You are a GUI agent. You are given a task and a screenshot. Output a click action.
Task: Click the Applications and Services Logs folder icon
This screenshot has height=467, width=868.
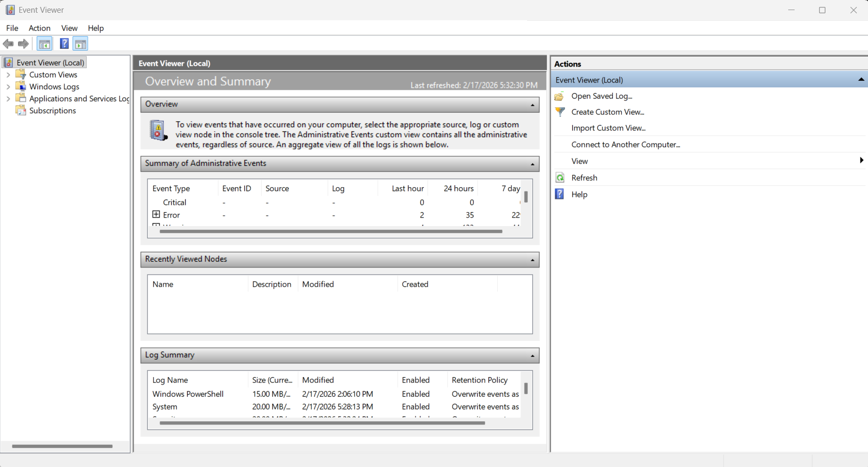21,98
